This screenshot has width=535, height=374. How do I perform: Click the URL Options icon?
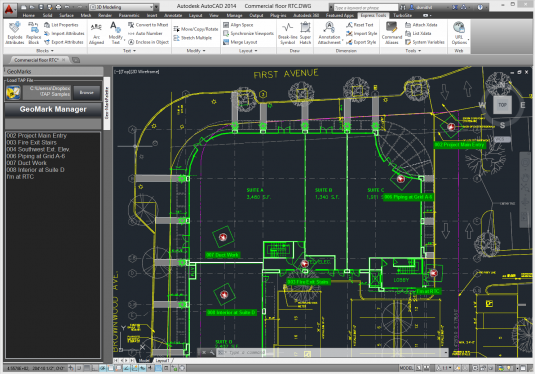click(x=459, y=33)
